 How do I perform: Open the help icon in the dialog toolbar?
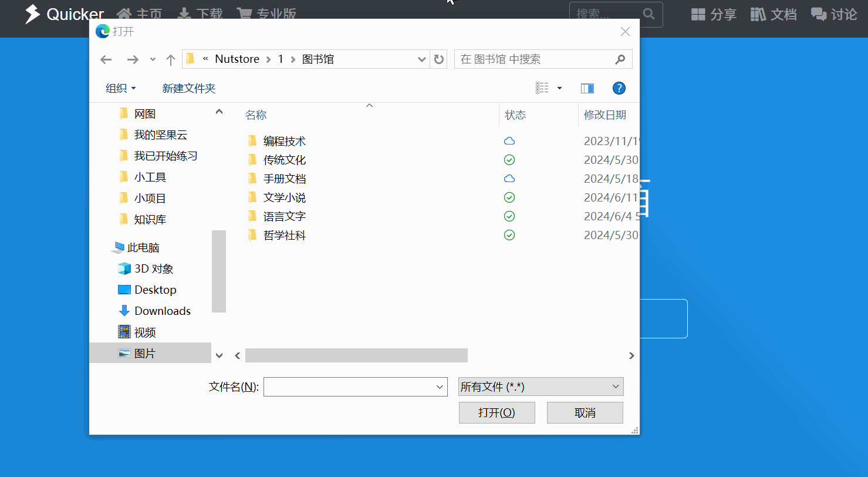(619, 88)
